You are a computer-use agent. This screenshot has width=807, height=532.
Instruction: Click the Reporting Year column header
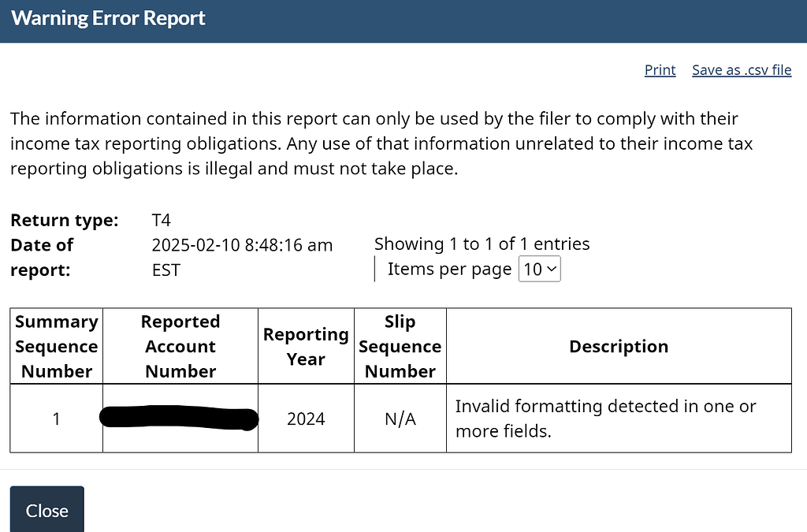coord(306,346)
